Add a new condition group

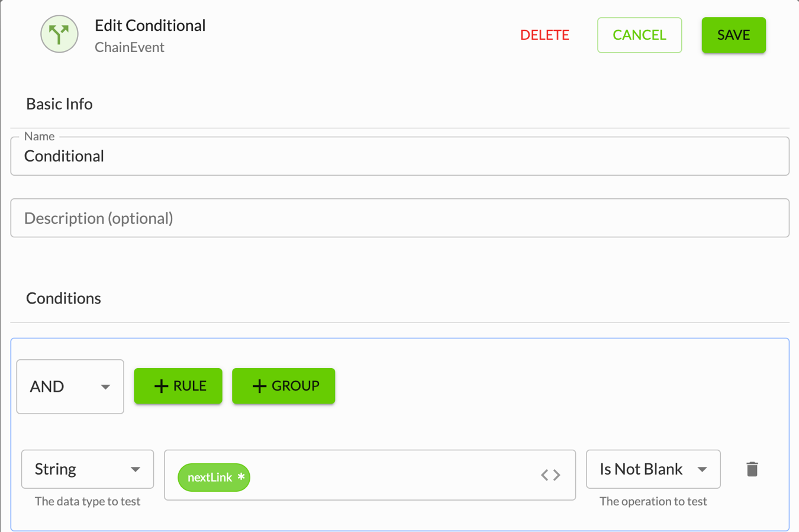pyautogui.click(x=283, y=386)
